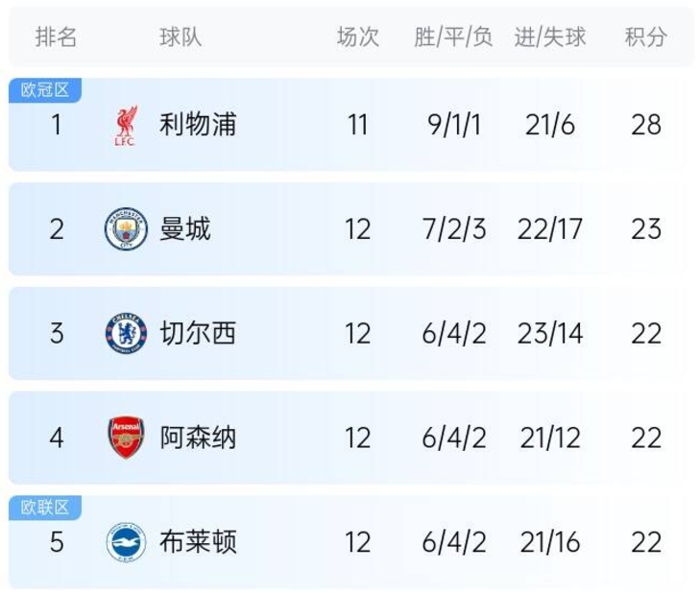The image size is (700, 593).
Task: Click the Arsenal club badge
Action: coord(126,438)
